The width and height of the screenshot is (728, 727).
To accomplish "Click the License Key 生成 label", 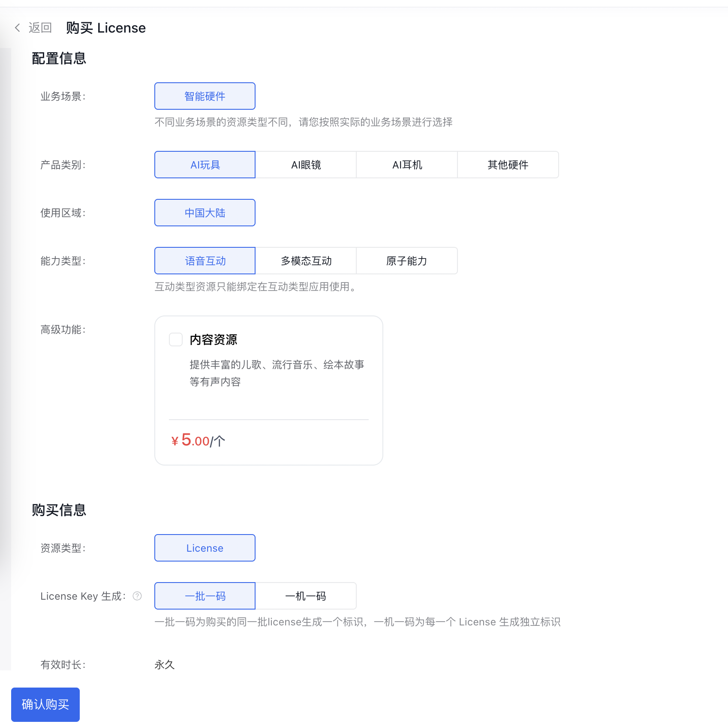I will click(83, 596).
